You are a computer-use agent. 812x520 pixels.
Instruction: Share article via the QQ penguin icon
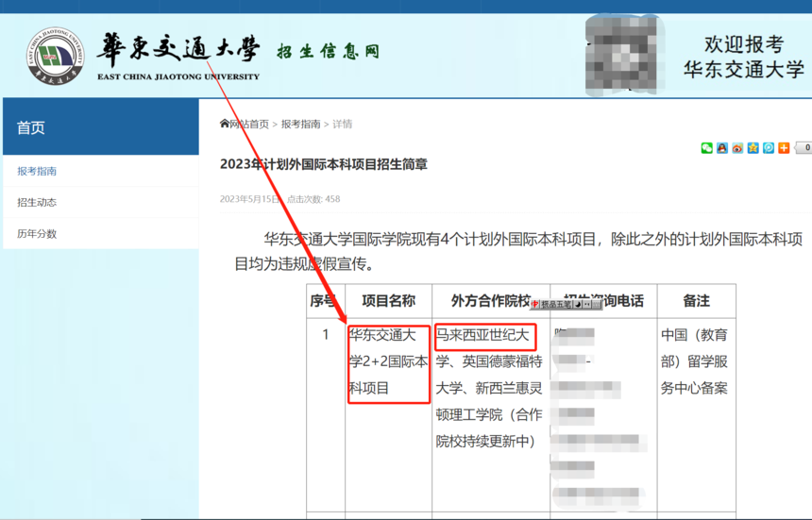pos(722,148)
